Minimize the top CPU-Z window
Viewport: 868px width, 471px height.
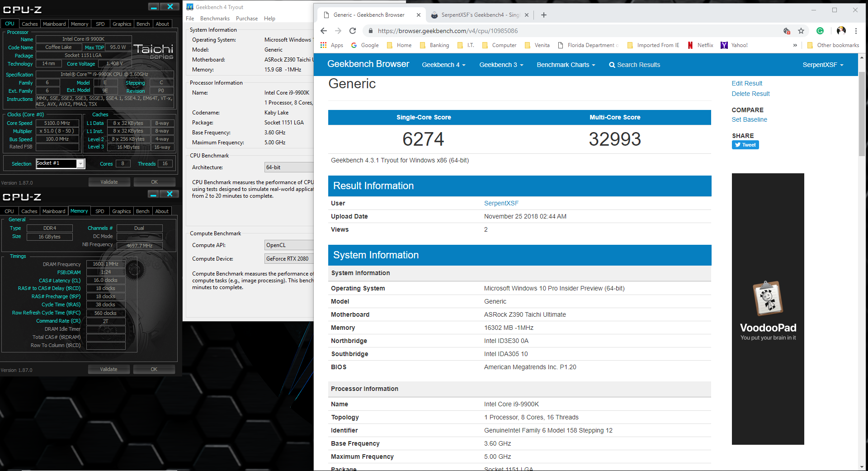[154, 7]
